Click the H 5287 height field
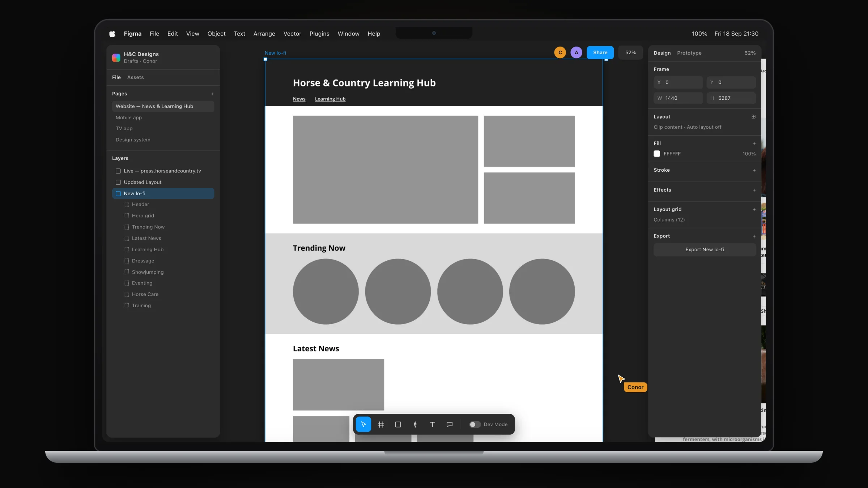 [x=731, y=98]
